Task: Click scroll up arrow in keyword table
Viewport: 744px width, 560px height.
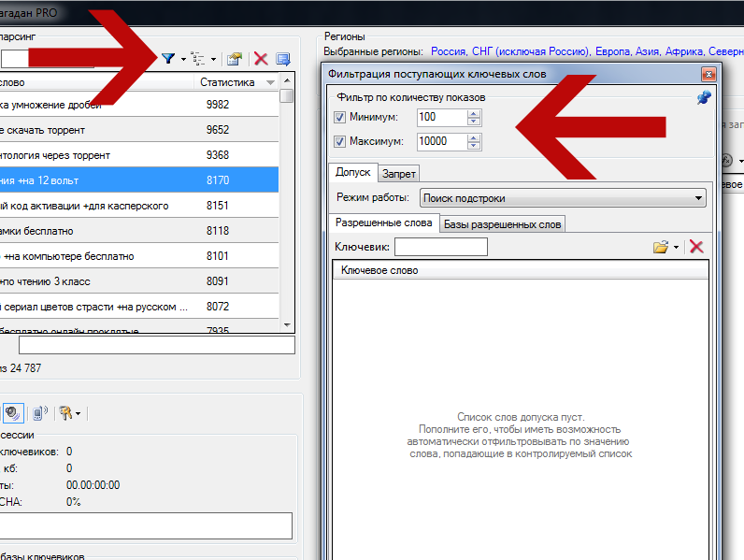Action: 287,80
